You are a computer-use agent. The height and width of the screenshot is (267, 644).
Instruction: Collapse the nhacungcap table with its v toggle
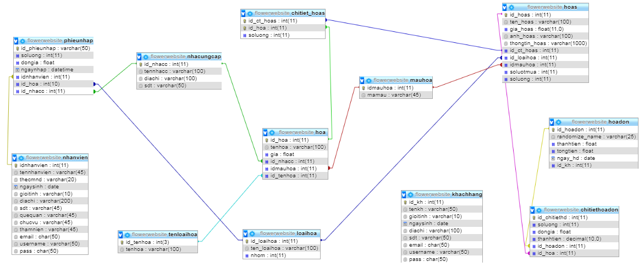coord(140,56)
